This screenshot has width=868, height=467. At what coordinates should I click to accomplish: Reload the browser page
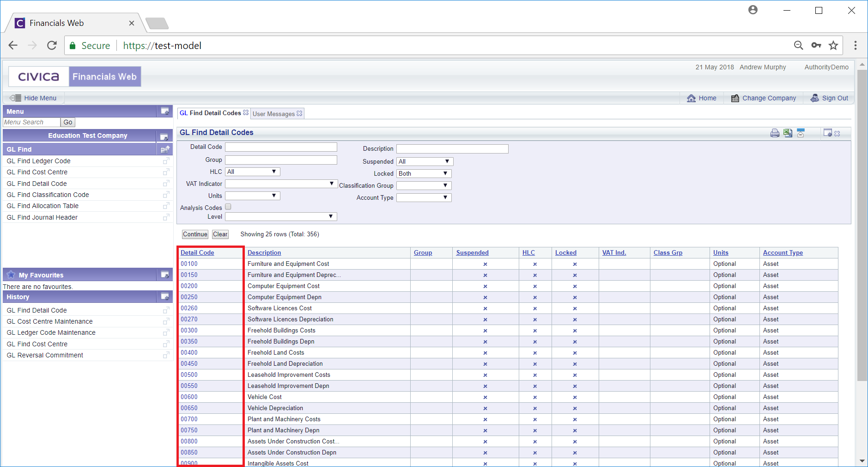click(x=52, y=45)
